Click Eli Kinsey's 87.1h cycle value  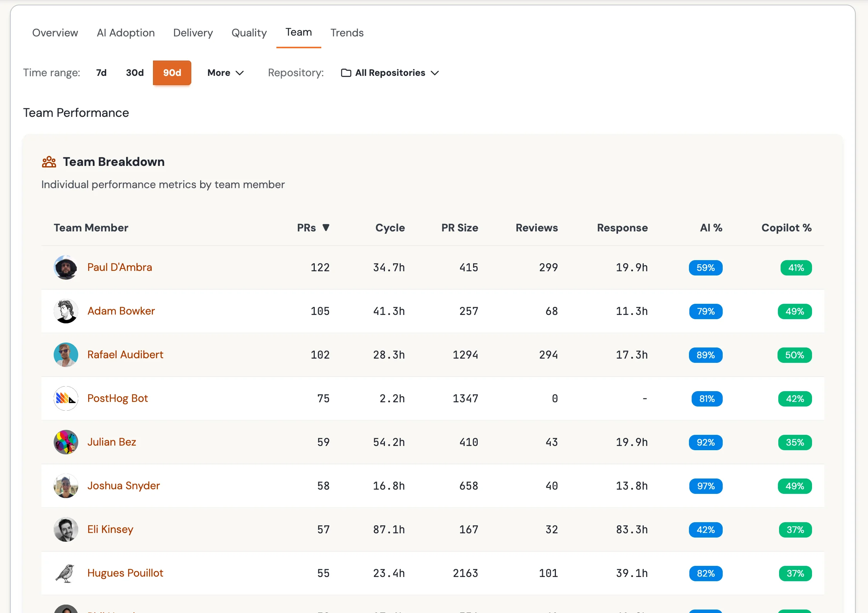click(x=389, y=529)
